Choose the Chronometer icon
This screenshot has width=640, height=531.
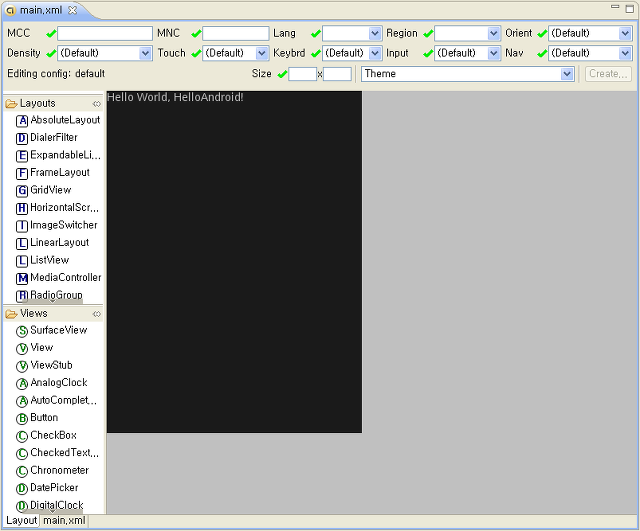[x=22, y=471]
